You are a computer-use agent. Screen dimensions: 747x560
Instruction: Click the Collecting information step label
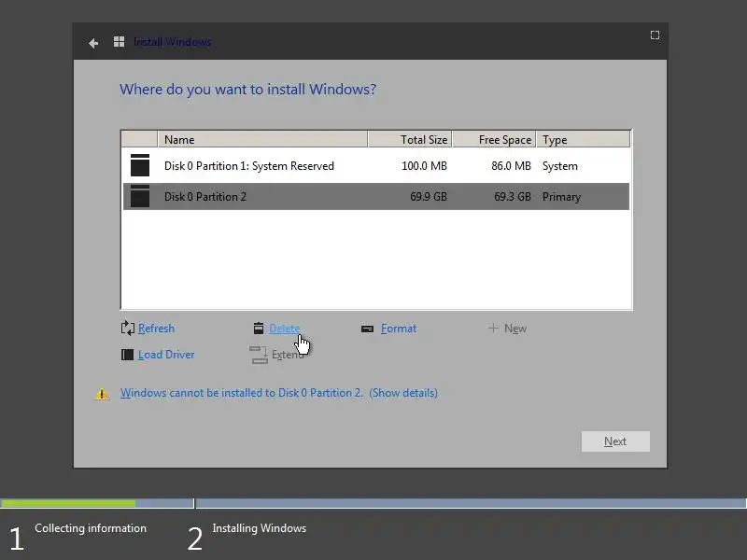pyautogui.click(x=91, y=528)
